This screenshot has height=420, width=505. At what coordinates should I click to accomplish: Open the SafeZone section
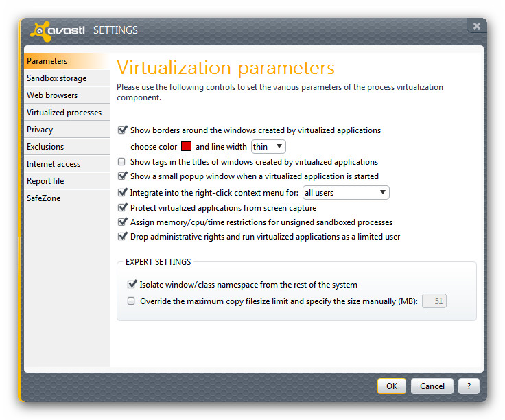tap(44, 198)
